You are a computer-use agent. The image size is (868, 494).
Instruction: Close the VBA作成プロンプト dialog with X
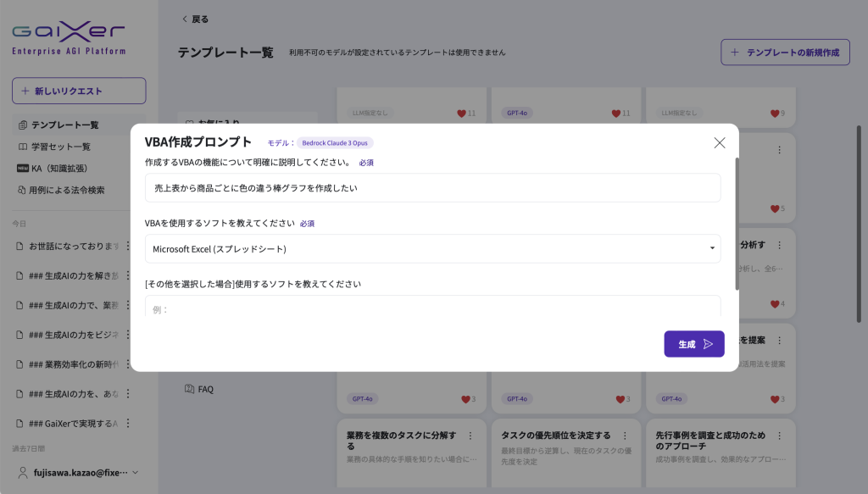pyautogui.click(x=719, y=143)
